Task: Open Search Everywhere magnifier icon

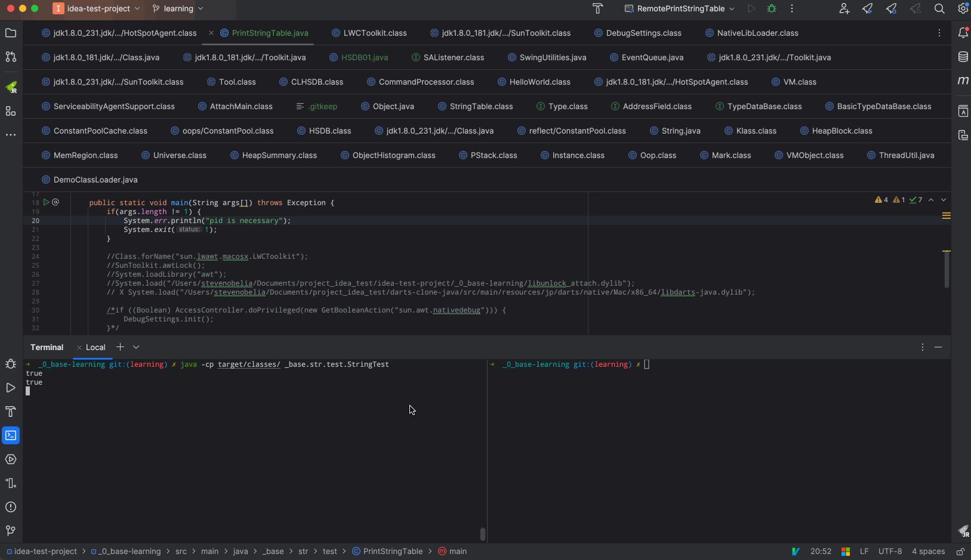Action: tap(939, 8)
